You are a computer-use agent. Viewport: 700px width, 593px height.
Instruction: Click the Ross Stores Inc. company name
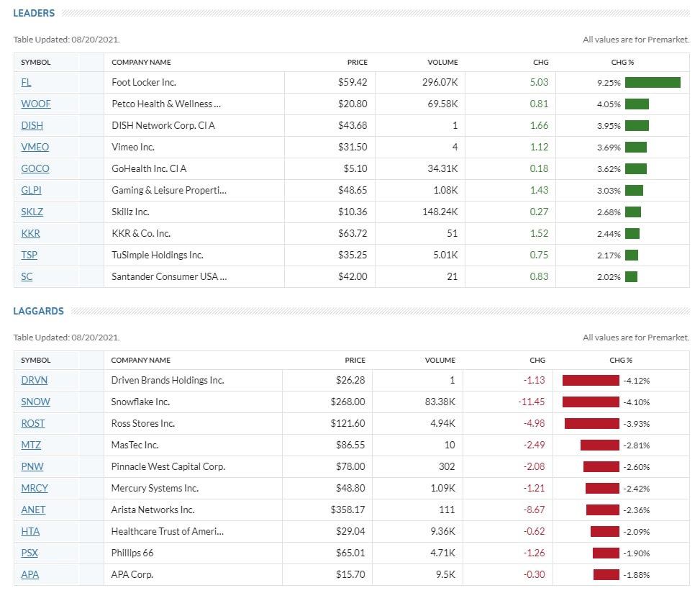[143, 423]
